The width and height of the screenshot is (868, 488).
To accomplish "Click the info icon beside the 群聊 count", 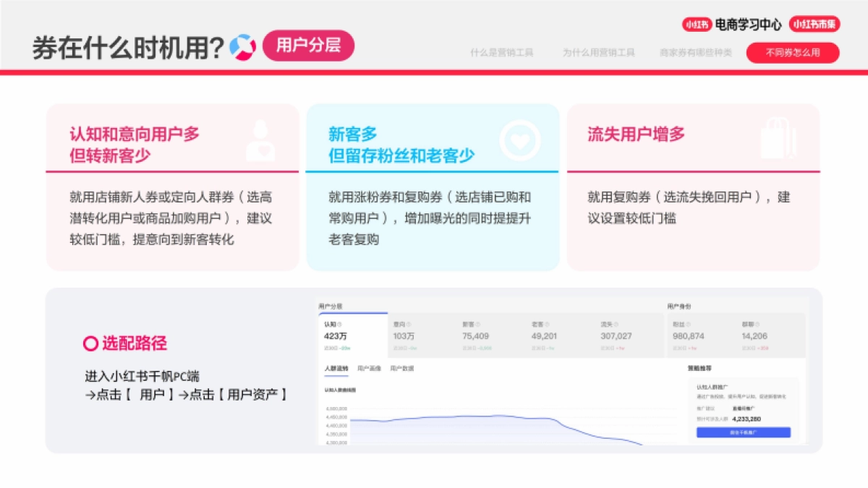I will point(757,324).
